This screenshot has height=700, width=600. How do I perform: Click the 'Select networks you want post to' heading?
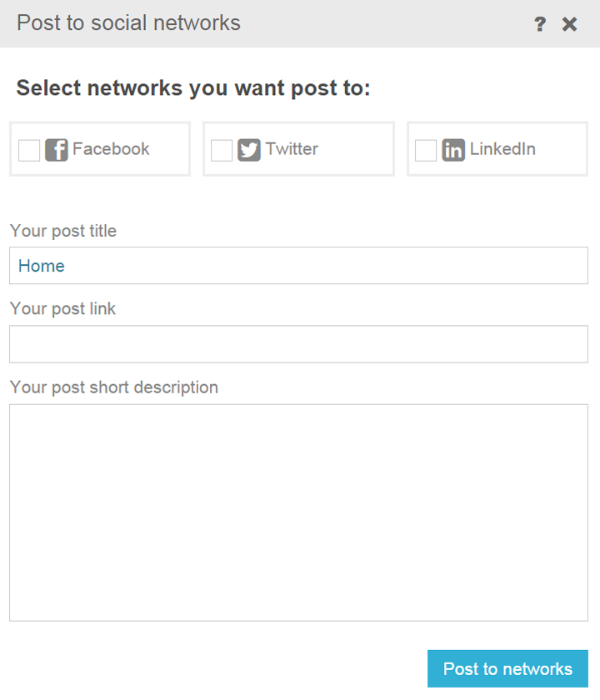(x=193, y=88)
